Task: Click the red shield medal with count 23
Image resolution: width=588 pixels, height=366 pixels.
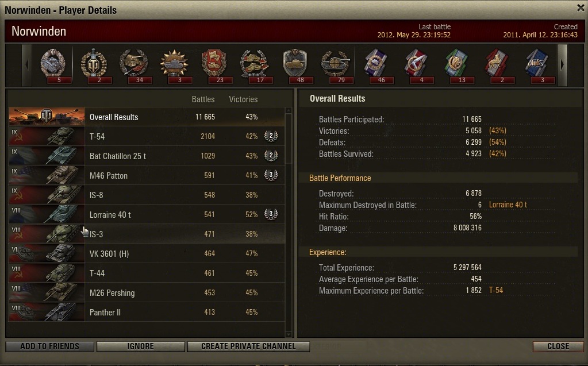Action: coord(214,66)
